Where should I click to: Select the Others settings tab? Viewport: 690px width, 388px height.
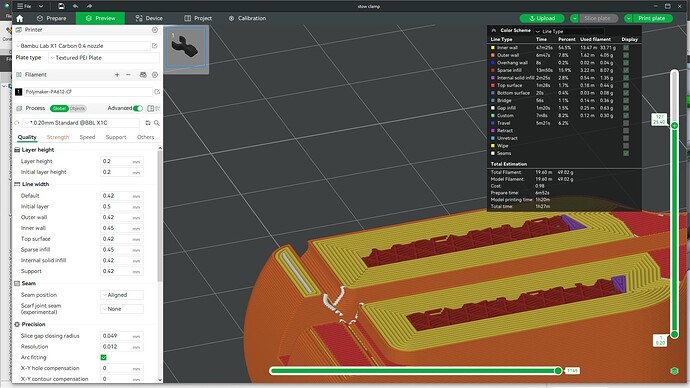click(x=146, y=137)
